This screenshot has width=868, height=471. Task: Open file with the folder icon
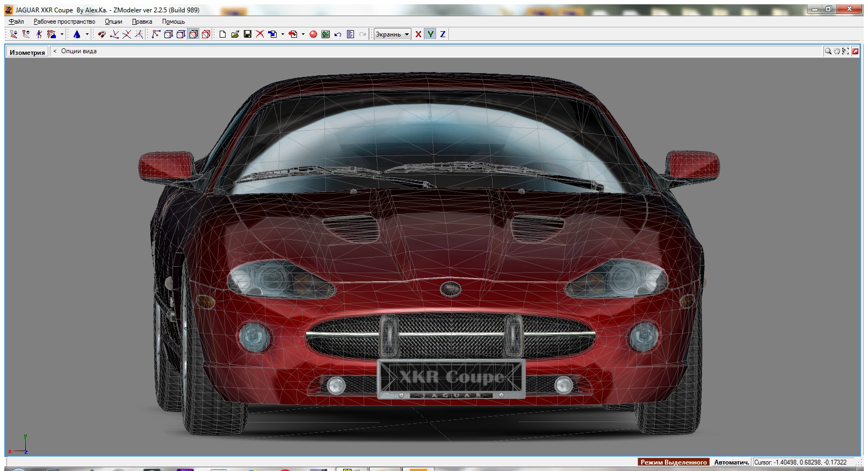pyautogui.click(x=235, y=34)
